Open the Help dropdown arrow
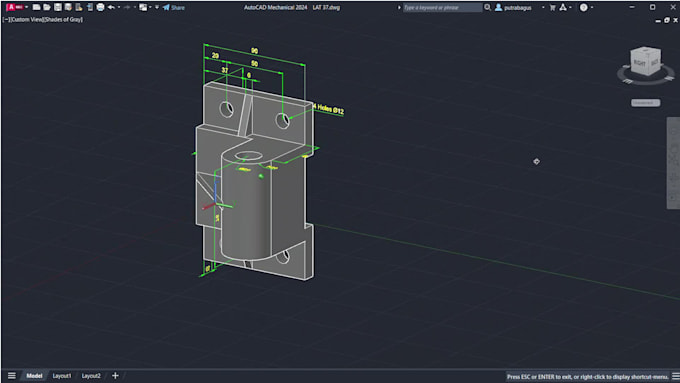Screen dimensions: 680x383 [x=592, y=7]
